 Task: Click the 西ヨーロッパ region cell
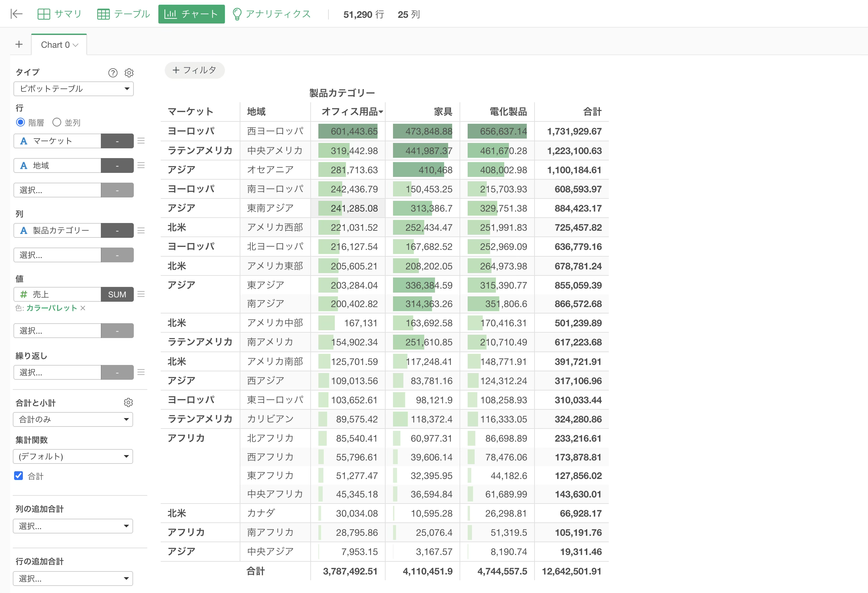(275, 131)
